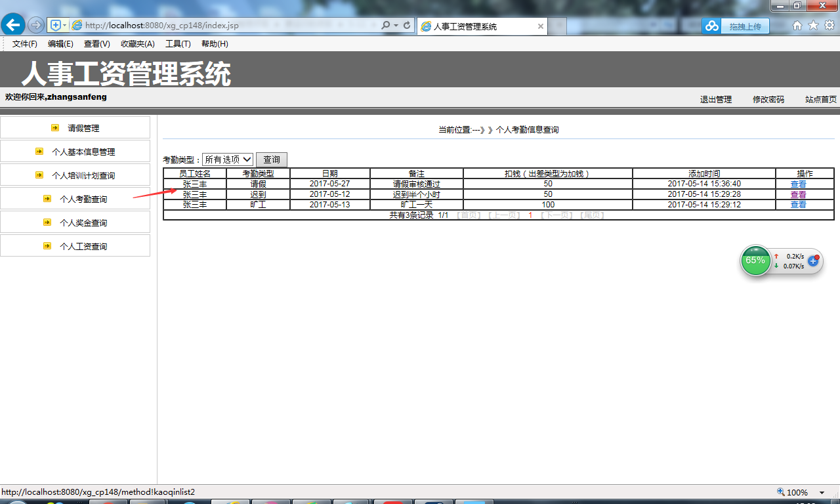Go back with the browser back arrow
The image size is (840, 504).
13,25
